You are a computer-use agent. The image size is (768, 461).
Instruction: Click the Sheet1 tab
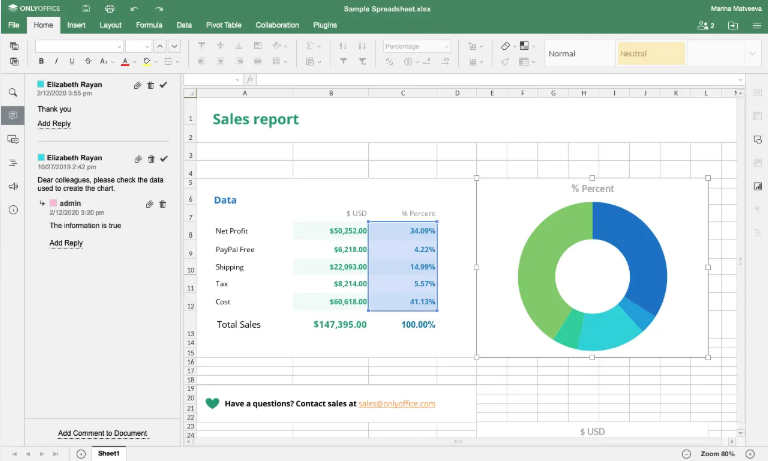click(x=109, y=454)
